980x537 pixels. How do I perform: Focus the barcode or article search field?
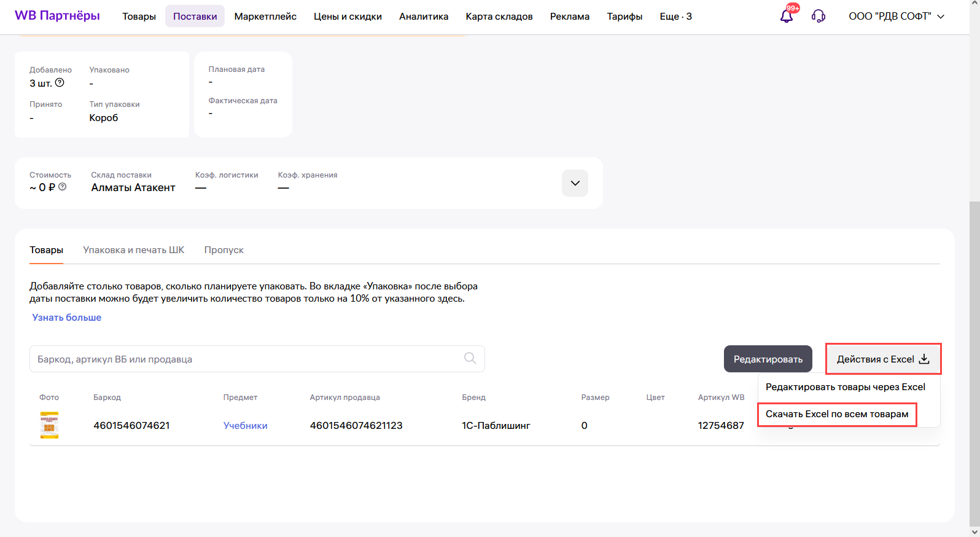click(246, 359)
